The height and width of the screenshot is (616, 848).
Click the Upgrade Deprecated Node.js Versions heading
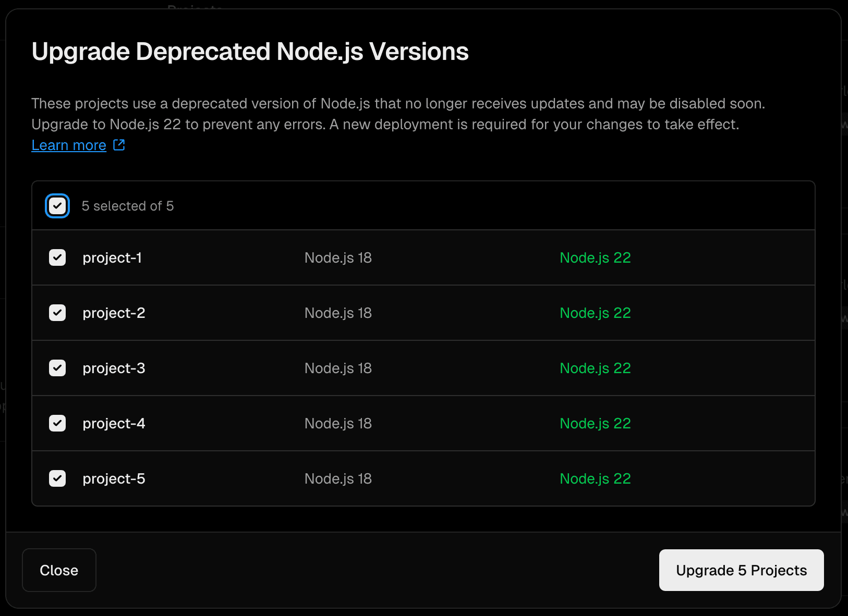coord(250,52)
